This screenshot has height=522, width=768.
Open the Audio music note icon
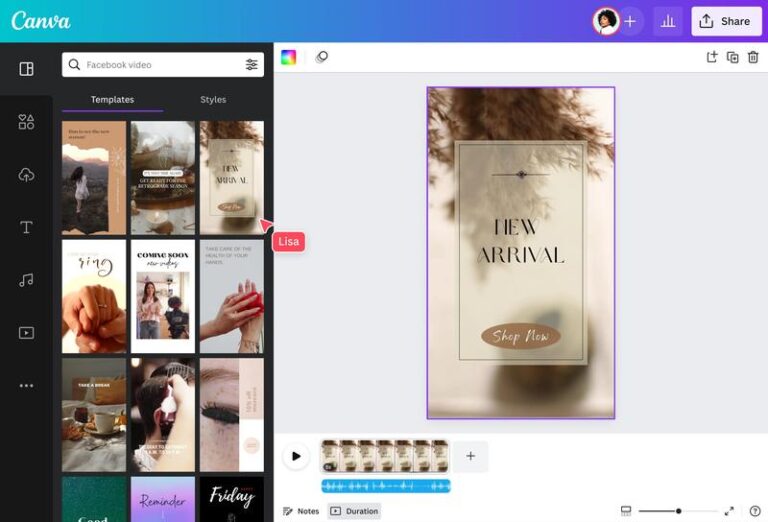click(26, 280)
